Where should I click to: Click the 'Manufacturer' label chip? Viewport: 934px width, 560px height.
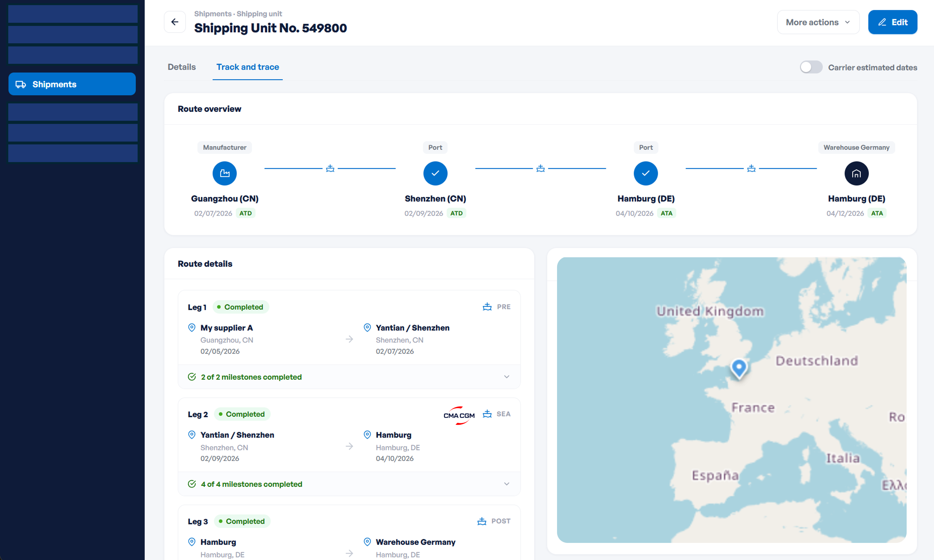225,148
